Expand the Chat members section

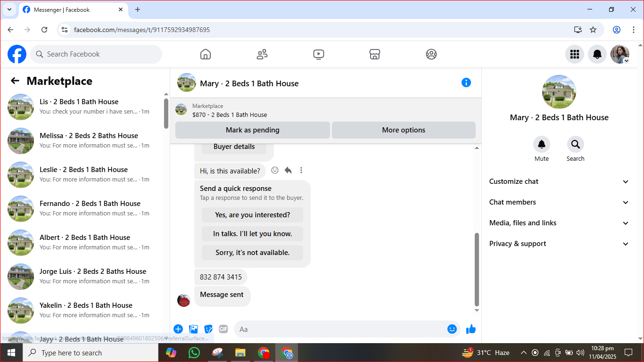point(559,202)
